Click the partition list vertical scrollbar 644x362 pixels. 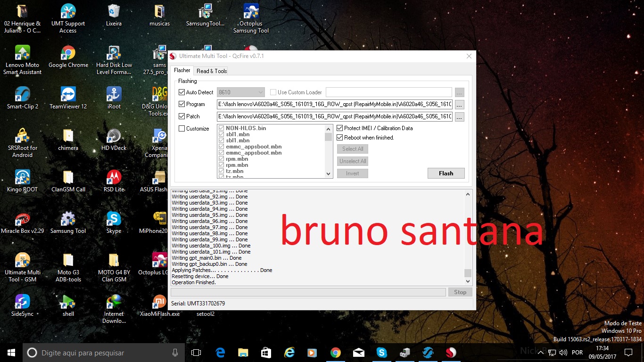(329, 151)
